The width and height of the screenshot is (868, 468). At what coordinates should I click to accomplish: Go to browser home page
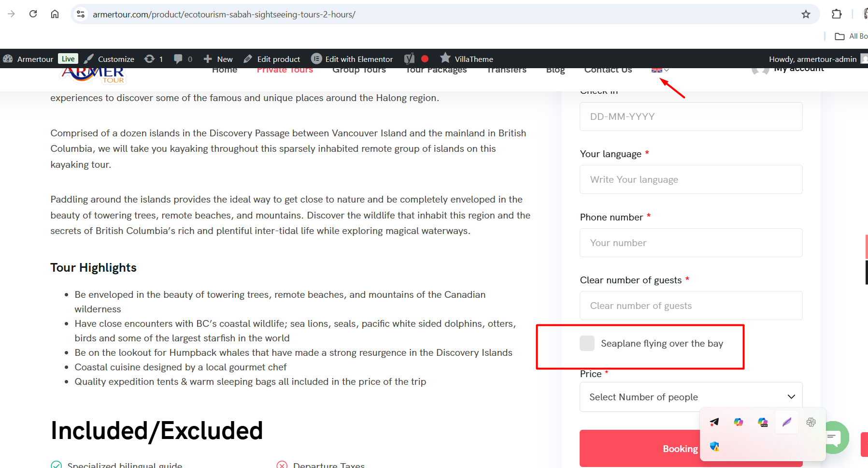(x=55, y=14)
